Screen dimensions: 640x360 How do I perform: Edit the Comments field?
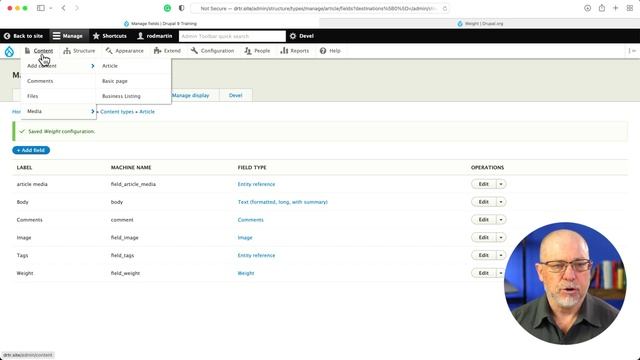point(484,220)
